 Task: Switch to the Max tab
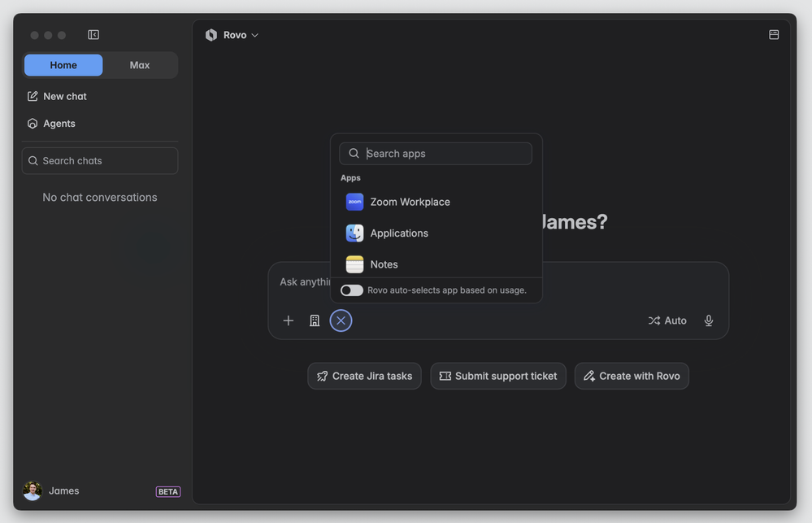(x=140, y=65)
